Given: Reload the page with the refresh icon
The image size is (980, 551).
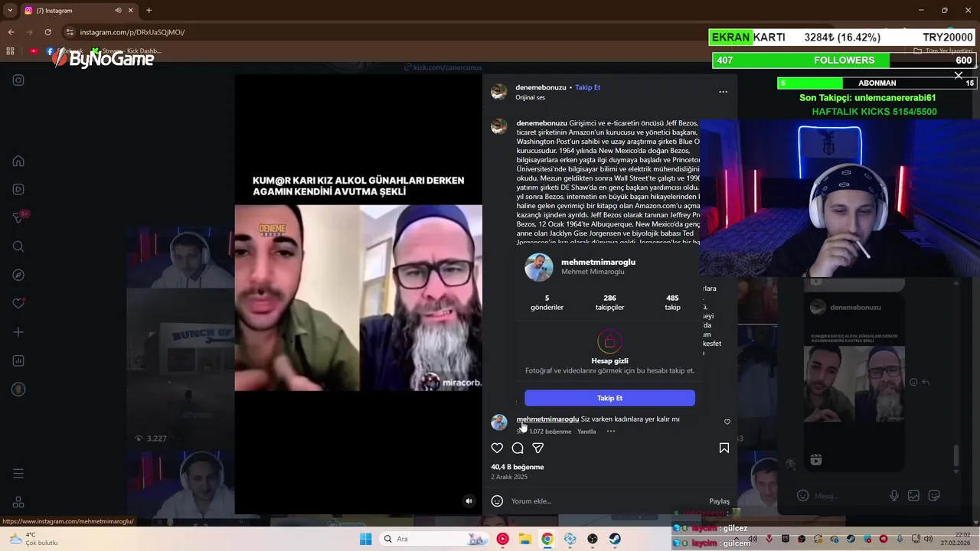Looking at the screenshot, I should click(x=47, y=32).
